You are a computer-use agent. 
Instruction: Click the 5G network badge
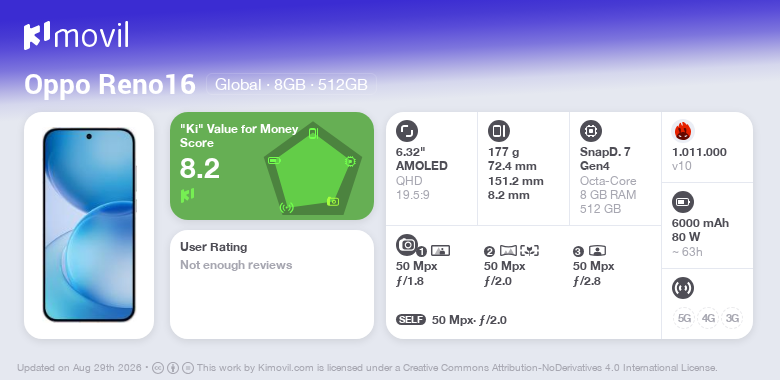pyautogui.click(x=684, y=318)
